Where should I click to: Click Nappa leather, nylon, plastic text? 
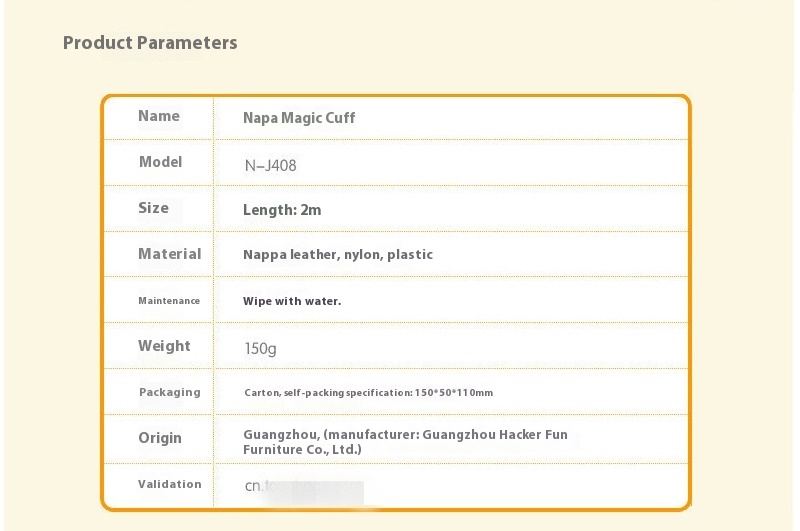[338, 255]
